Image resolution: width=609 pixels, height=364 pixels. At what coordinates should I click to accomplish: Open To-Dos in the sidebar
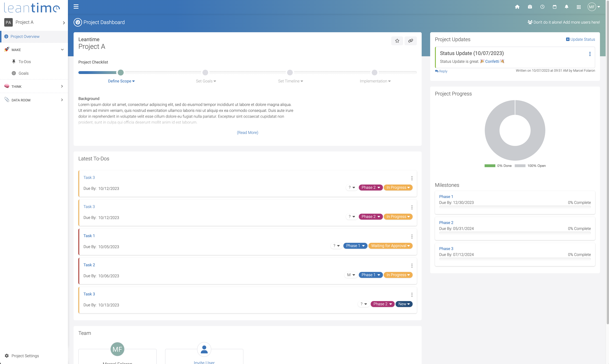point(24,62)
